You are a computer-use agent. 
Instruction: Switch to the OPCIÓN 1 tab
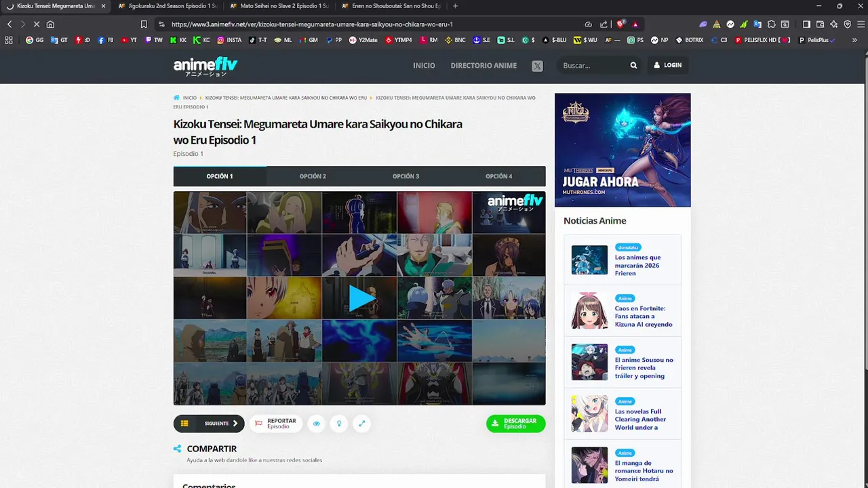(220, 176)
